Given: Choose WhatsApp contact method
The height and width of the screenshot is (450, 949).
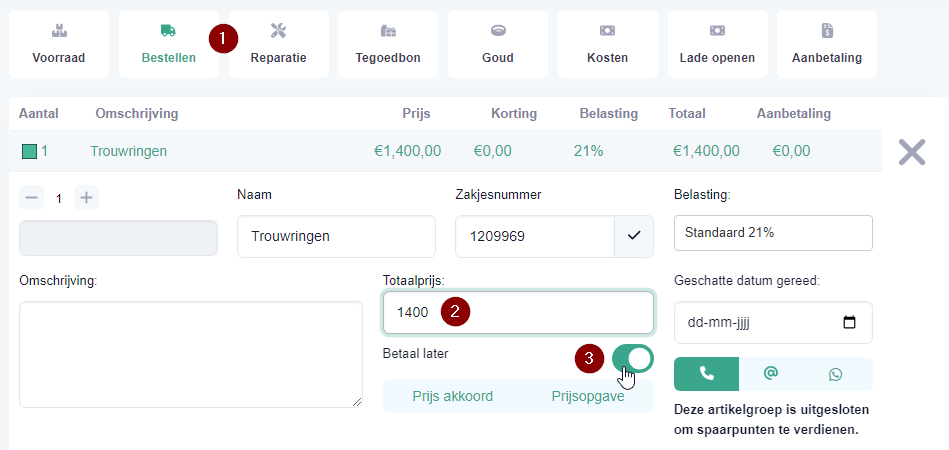Looking at the screenshot, I should point(836,374).
